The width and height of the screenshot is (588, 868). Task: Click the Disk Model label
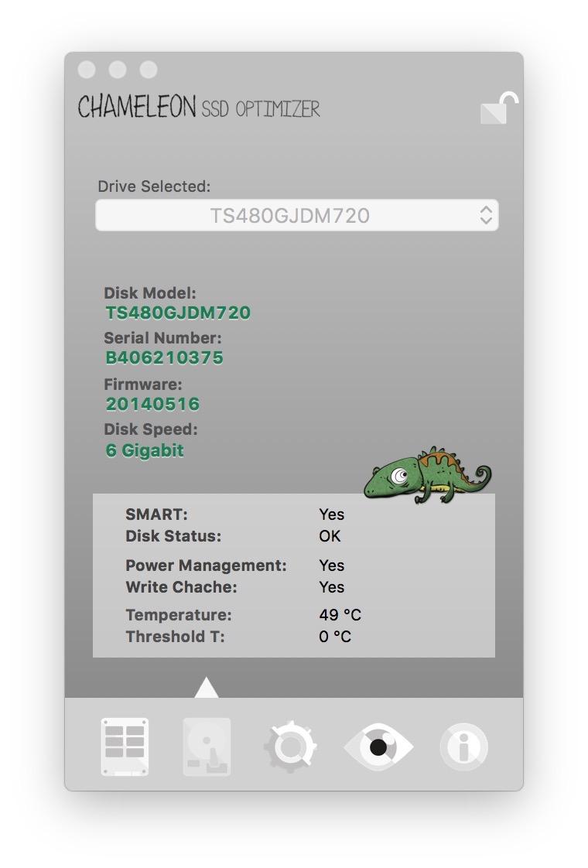(x=150, y=293)
